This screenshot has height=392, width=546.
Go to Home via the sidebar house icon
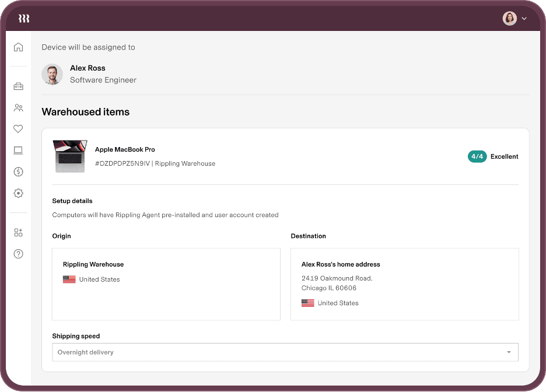(19, 47)
